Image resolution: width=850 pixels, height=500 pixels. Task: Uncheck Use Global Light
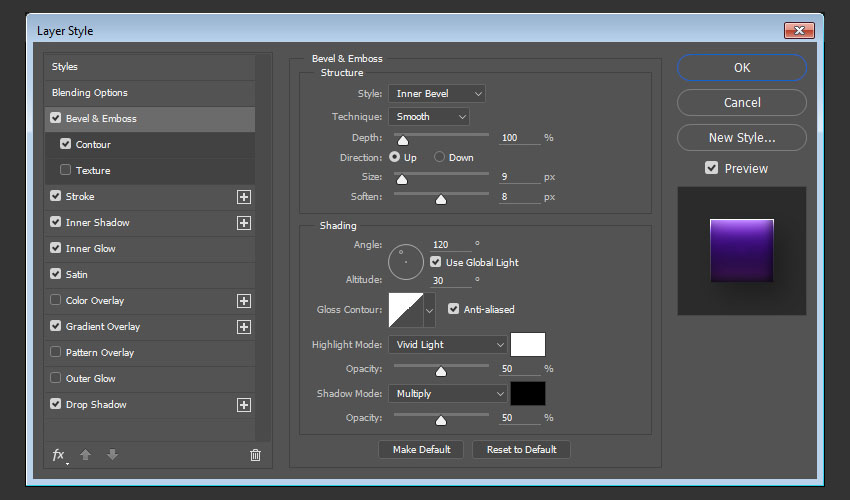[x=436, y=262]
